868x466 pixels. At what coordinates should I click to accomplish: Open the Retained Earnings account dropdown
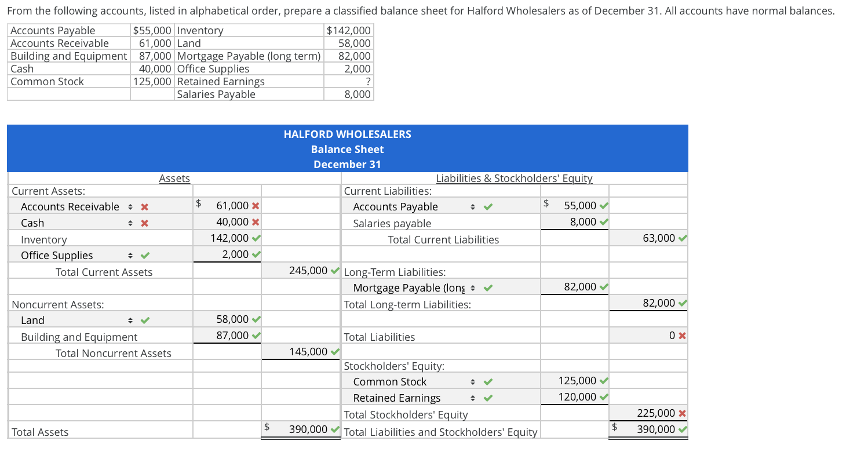(415, 398)
